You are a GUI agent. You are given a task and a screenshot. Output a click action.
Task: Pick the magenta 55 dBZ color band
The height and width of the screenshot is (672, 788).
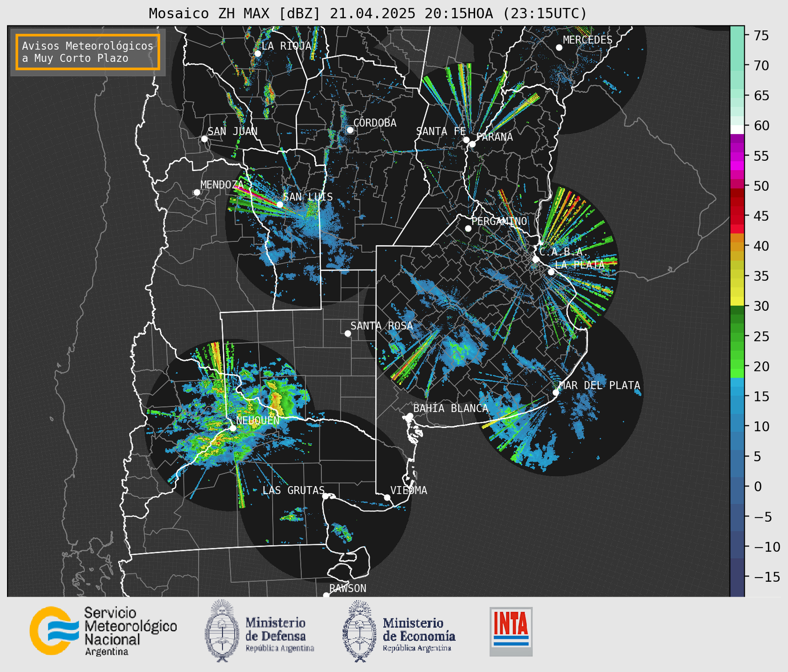pos(737,156)
